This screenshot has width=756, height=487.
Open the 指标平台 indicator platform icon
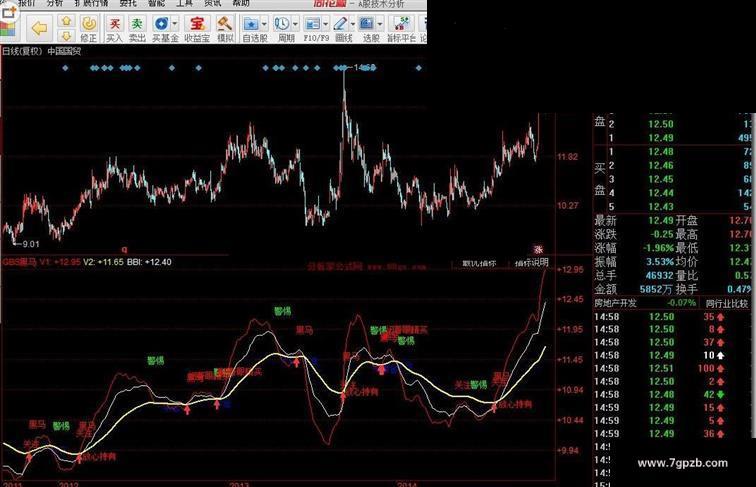(x=401, y=28)
